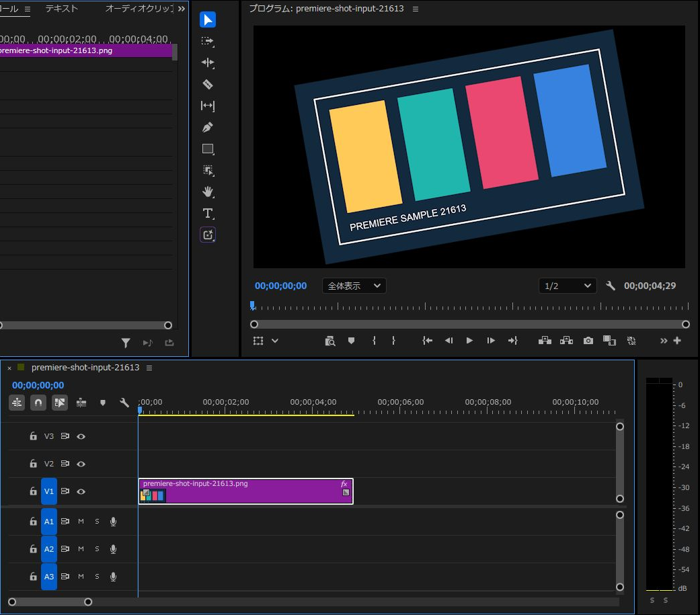
Task: Switch to テキスト tab
Action: tap(62, 9)
